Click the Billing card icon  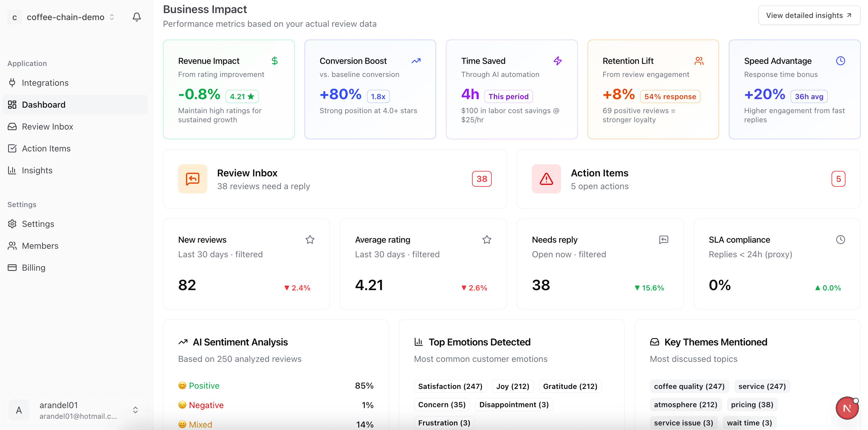pyautogui.click(x=12, y=267)
